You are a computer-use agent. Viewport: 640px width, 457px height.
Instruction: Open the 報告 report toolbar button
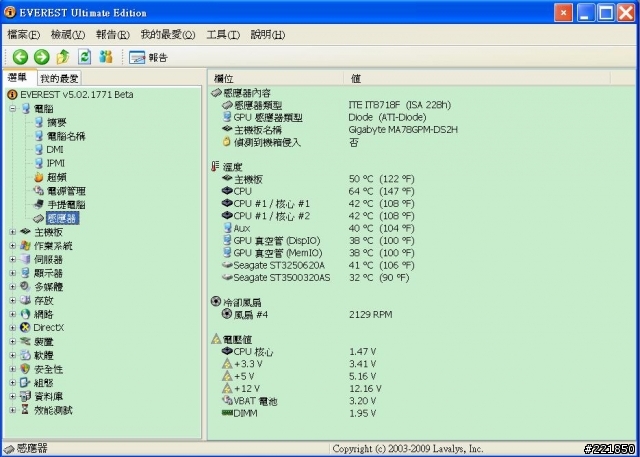pyautogui.click(x=148, y=58)
